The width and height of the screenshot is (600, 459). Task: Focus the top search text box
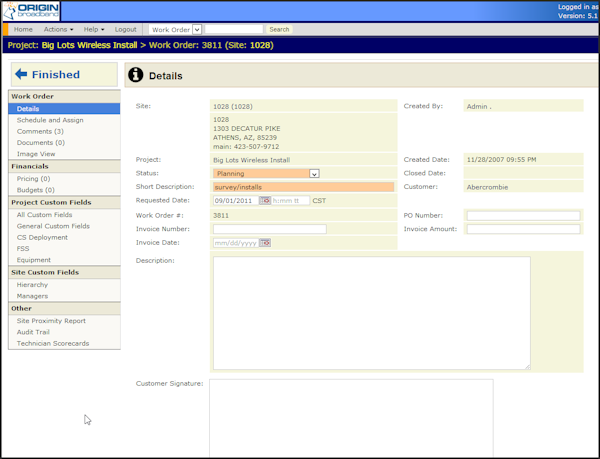[234, 29]
